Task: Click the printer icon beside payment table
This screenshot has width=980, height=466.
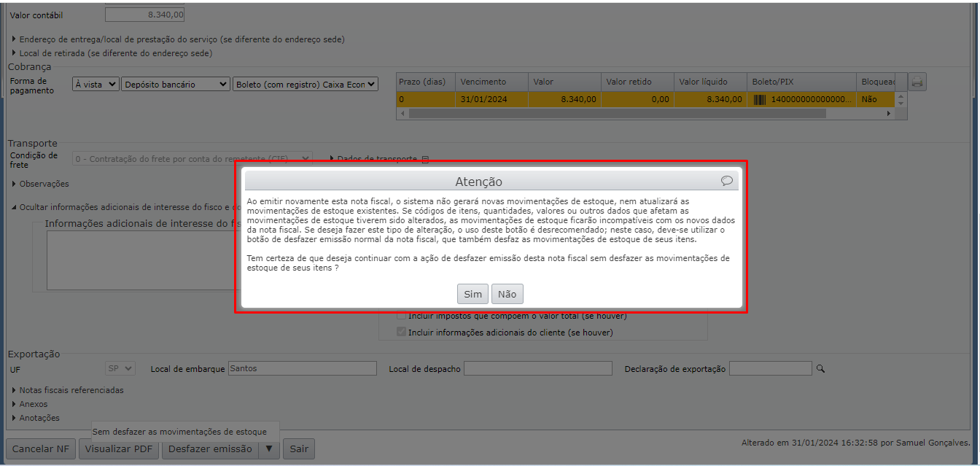Action: click(917, 82)
